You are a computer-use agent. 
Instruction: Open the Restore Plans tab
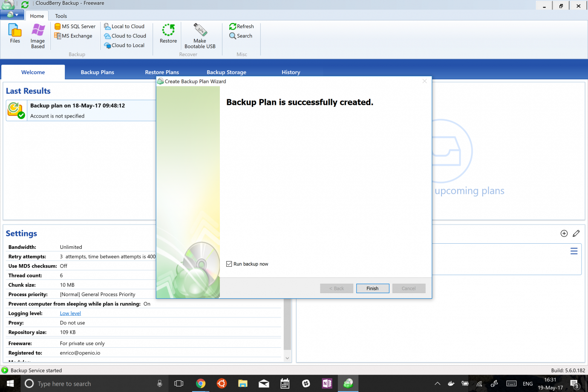[x=162, y=72]
